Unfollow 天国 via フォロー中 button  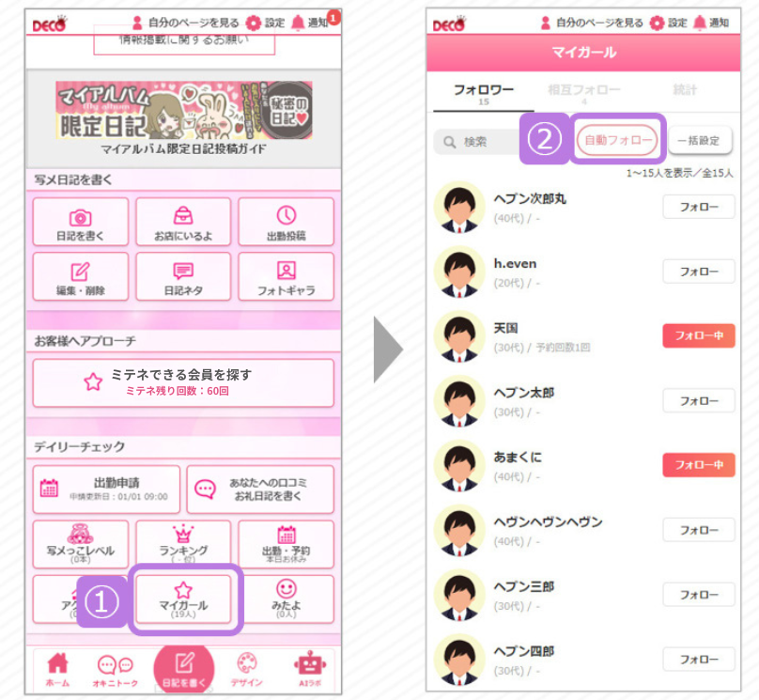click(x=699, y=335)
